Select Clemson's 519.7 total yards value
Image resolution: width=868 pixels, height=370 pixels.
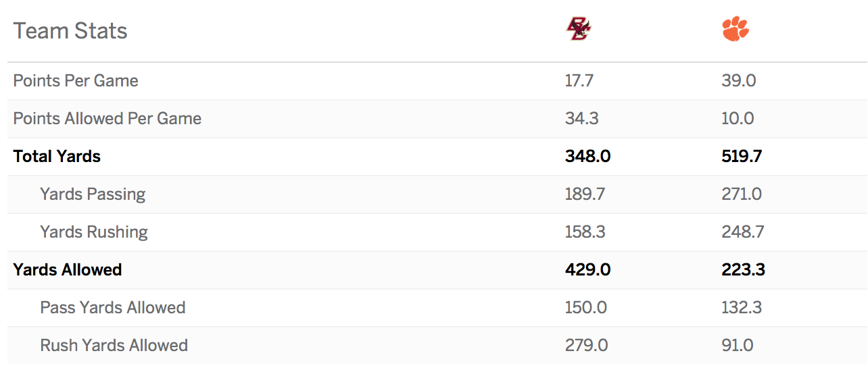click(x=742, y=157)
